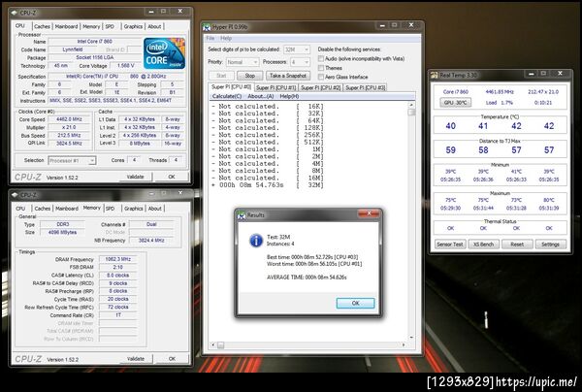Switch to Super PI [CPU #3] tab

pyautogui.click(x=366, y=87)
